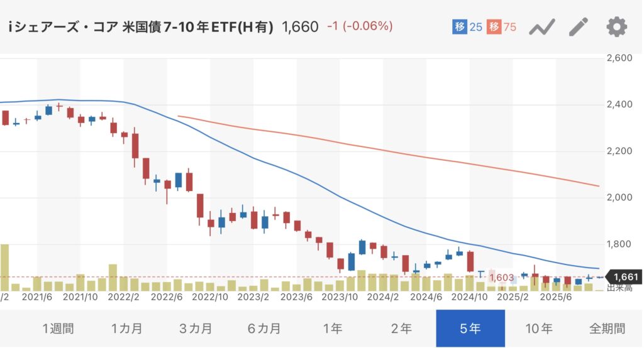Switch to the 10年 chart range
Image resolution: width=644 pixels, height=348 pixels.
538,329
